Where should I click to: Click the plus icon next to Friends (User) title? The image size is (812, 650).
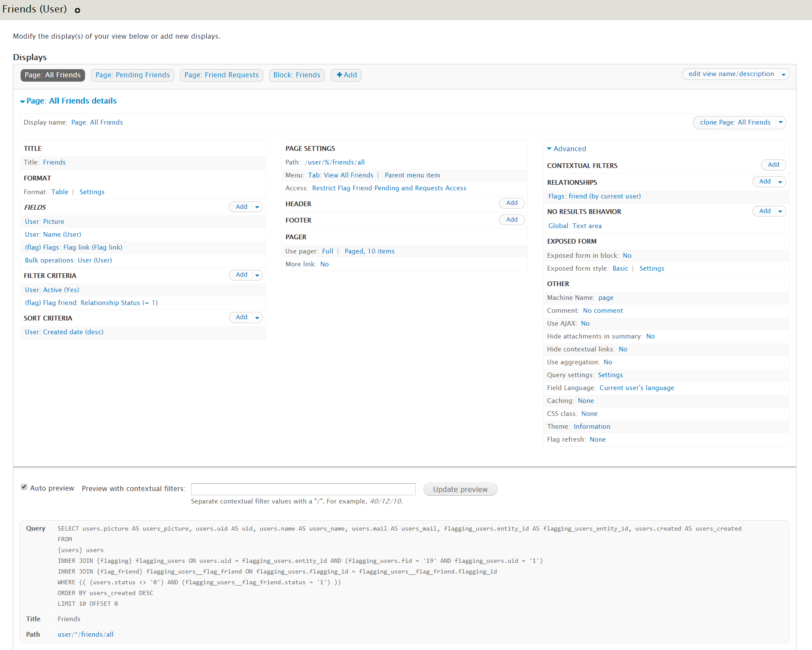77,10
